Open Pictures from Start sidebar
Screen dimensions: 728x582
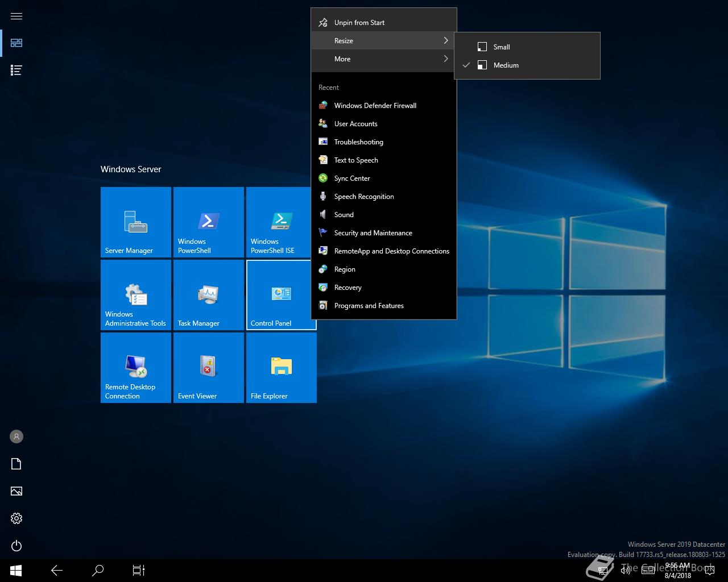point(16,491)
